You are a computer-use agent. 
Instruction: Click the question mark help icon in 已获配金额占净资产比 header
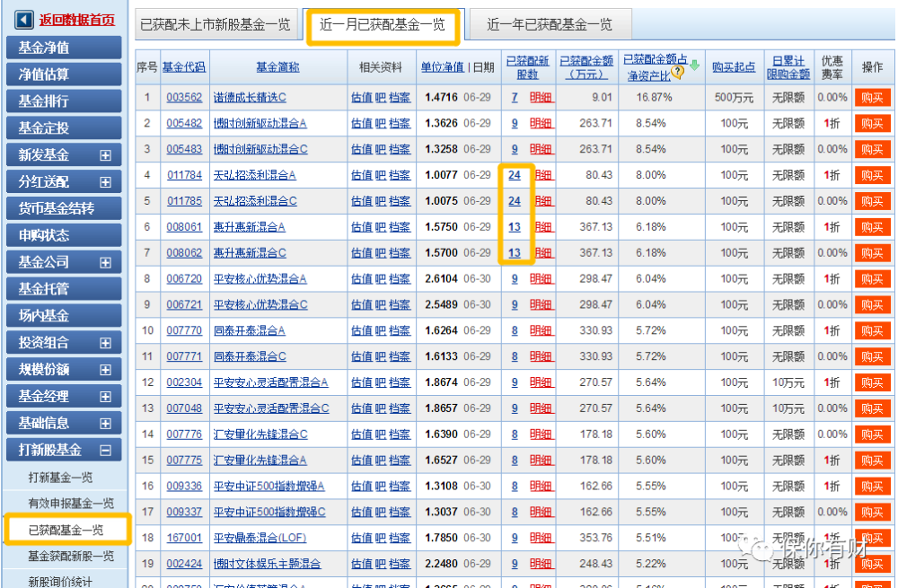pyautogui.click(x=678, y=72)
